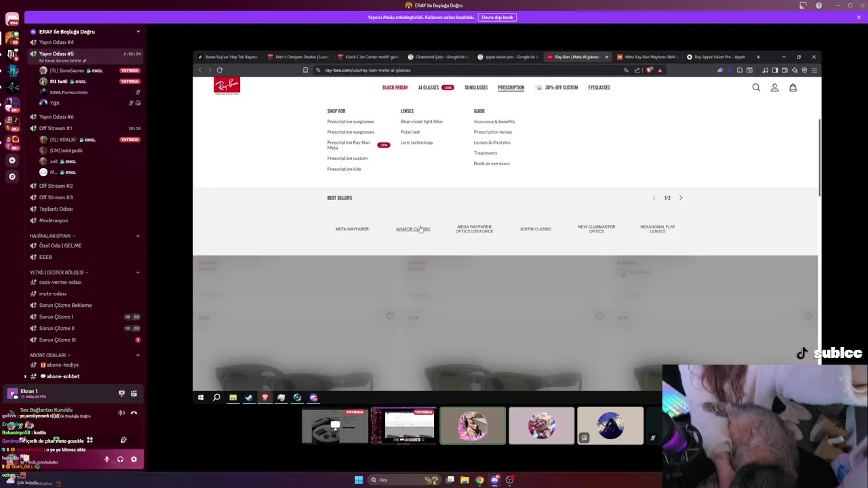
Task: Click the Insurance & benefits link
Action: pos(494,121)
